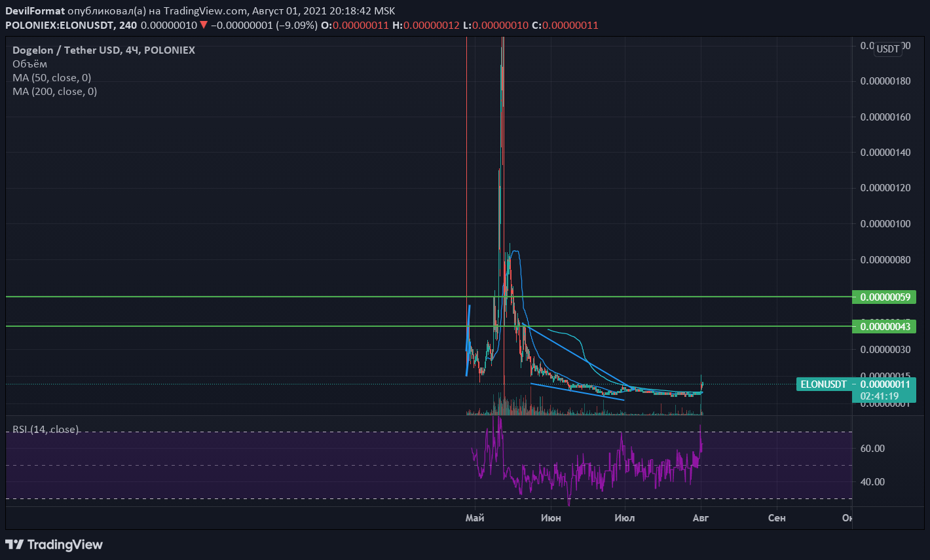Open the USDT currency badge
The height and width of the screenshot is (560, 930).
point(888,48)
